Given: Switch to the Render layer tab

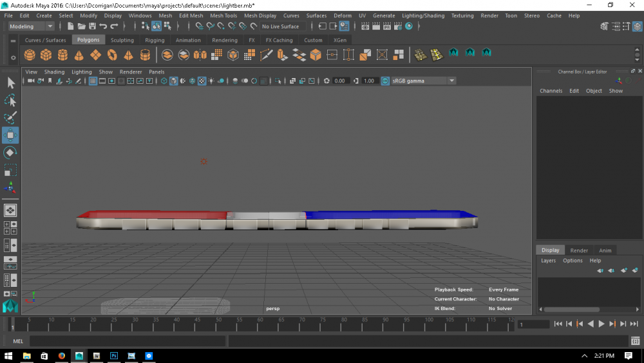Looking at the screenshot, I should pos(579,250).
